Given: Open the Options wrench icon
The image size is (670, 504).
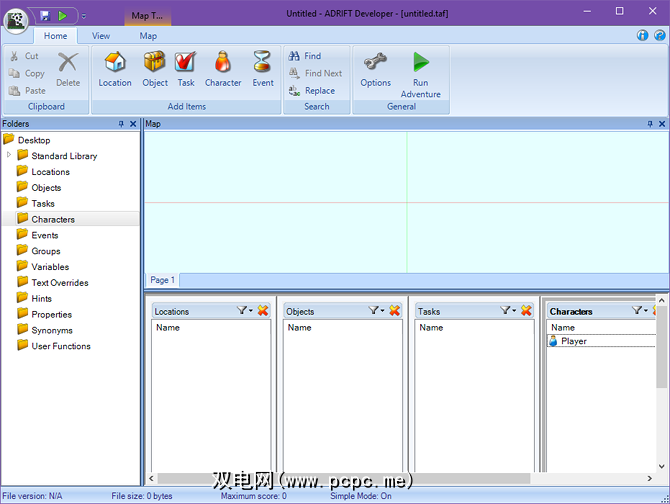Looking at the screenshot, I should pos(376,69).
